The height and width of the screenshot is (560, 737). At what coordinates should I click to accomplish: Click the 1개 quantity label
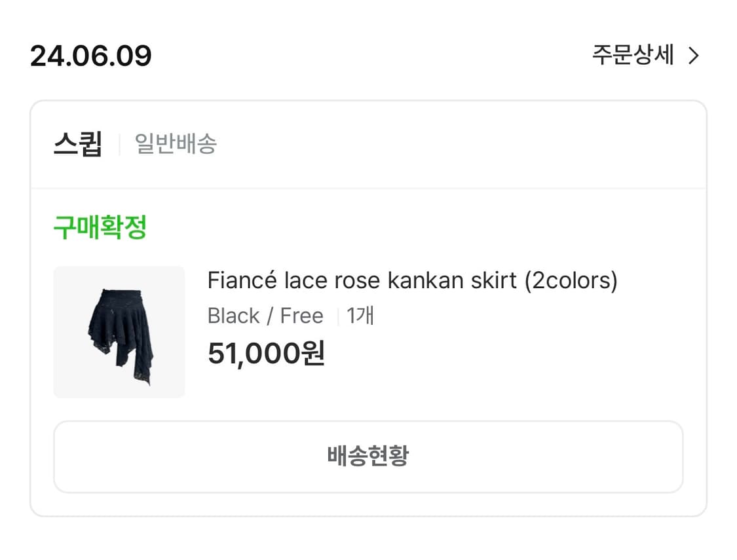pyautogui.click(x=359, y=316)
